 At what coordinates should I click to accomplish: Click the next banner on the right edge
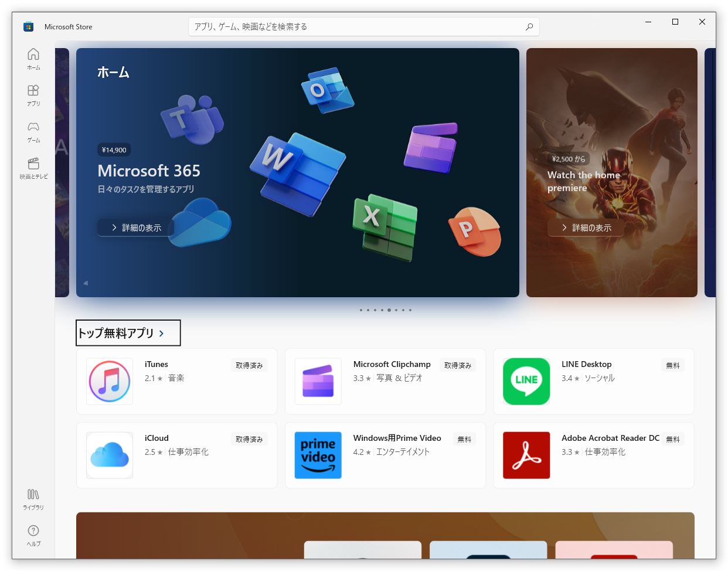coord(710,172)
